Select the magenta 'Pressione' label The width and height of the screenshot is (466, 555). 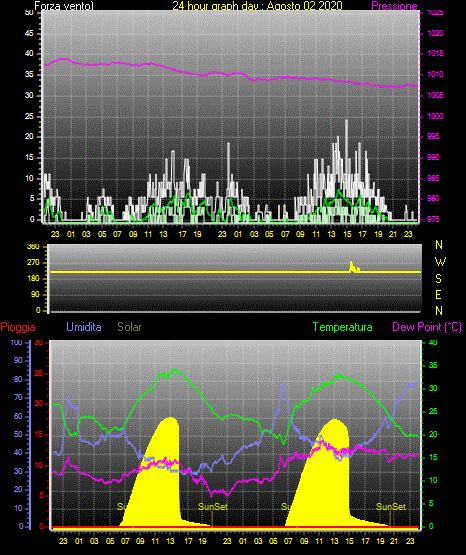click(x=394, y=6)
